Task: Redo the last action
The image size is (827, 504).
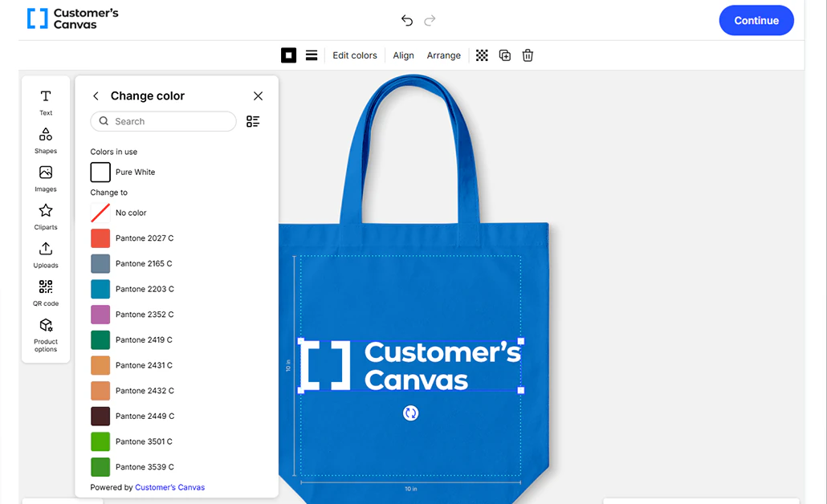Action: click(430, 21)
